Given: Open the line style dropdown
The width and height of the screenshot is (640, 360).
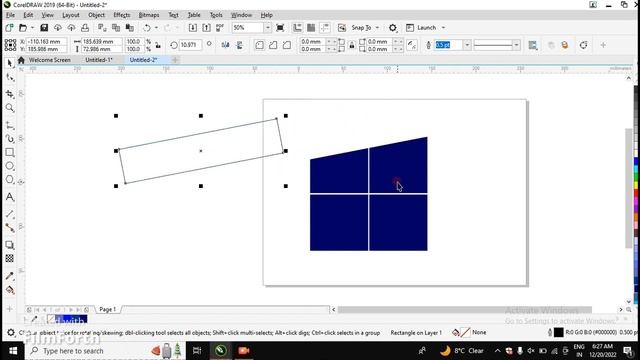Looking at the screenshot, I should pos(516,45).
